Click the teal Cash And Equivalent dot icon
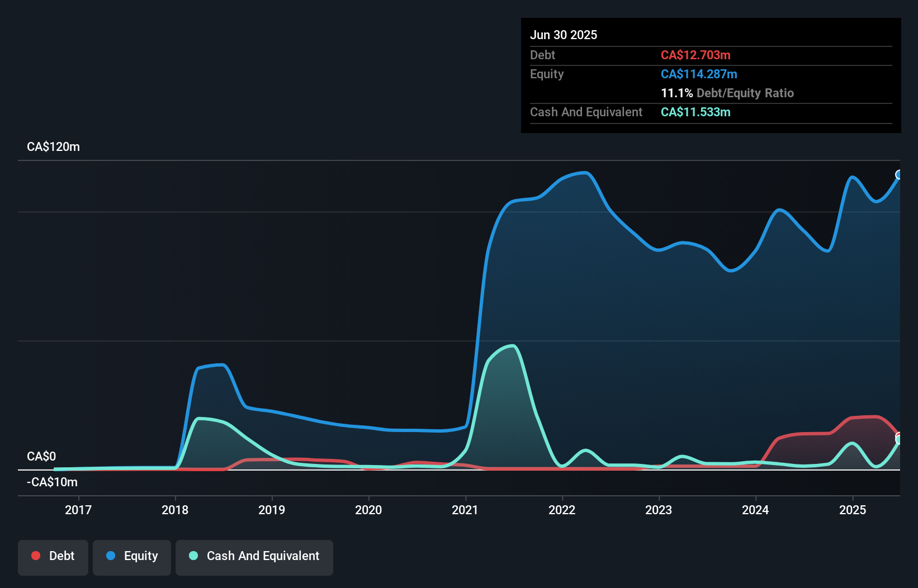Image resolution: width=918 pixels, height=588 pixels. (x=192, y=556)
